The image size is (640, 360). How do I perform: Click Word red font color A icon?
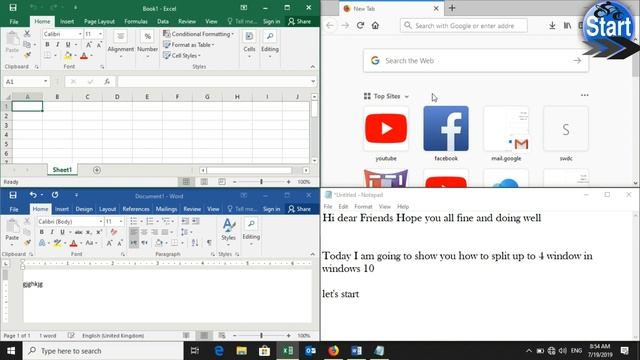[x=73, y=243]
